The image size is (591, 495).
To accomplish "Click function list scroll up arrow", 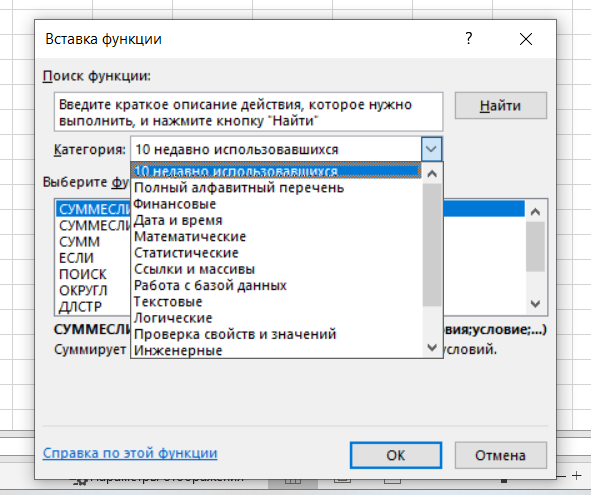I will coord(535,211).
